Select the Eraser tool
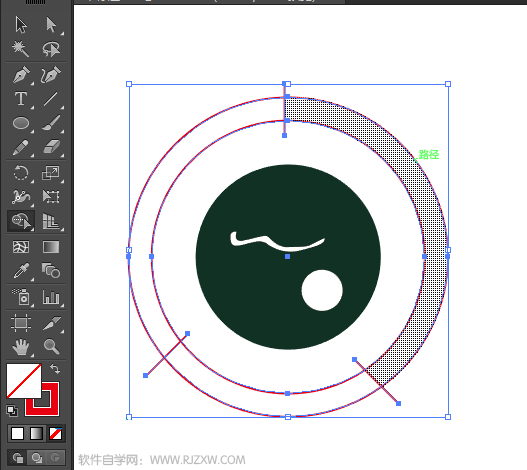 click(51, 147)
